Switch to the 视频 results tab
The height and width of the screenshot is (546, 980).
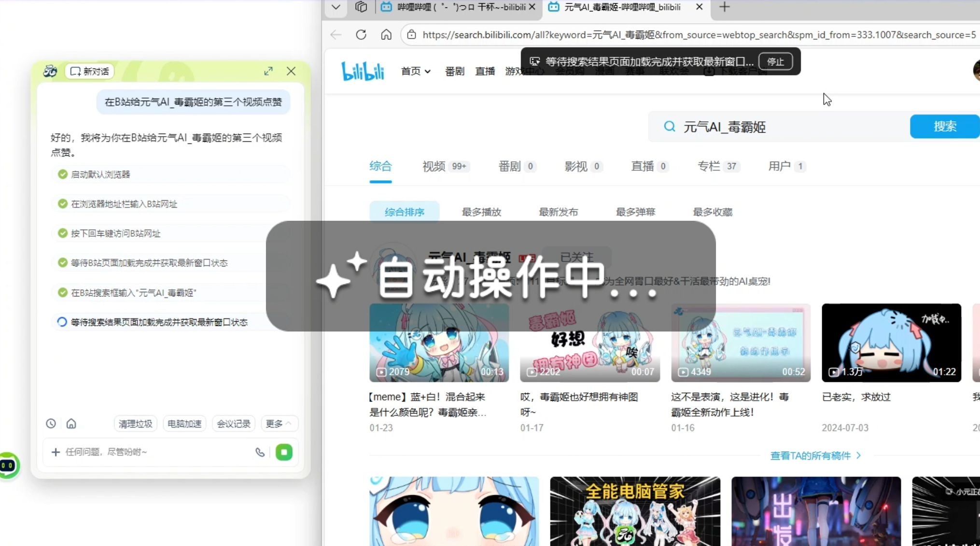(x=434, y=166)
